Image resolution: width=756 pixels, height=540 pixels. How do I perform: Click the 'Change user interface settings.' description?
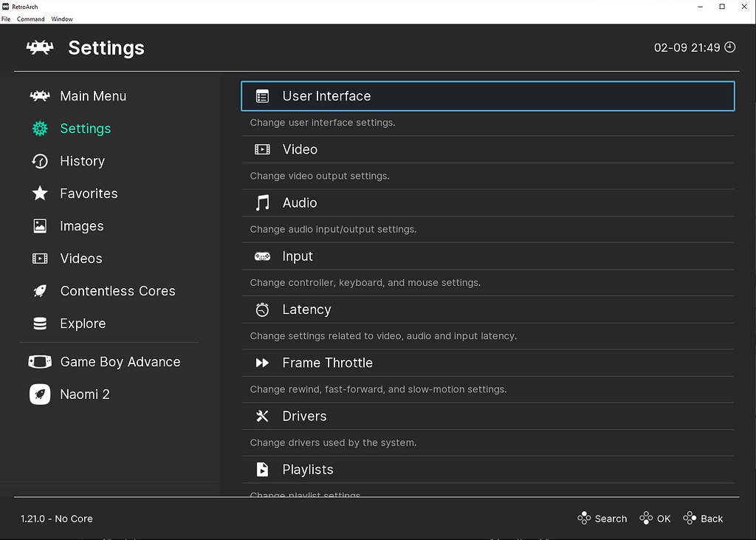coord(323,123)
